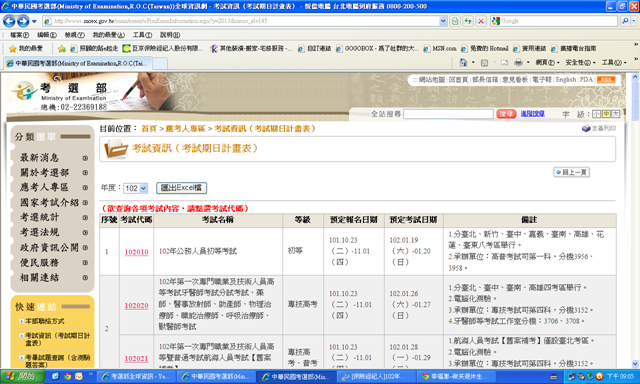Click the Windows 開始 Start button
This screenshot has width=640, height=384.
tap(22, 376)
